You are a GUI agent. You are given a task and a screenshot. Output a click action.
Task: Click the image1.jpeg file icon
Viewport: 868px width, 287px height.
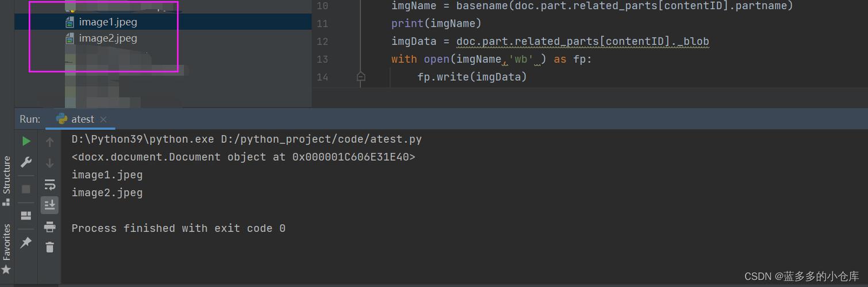click(x=70, y=22)
